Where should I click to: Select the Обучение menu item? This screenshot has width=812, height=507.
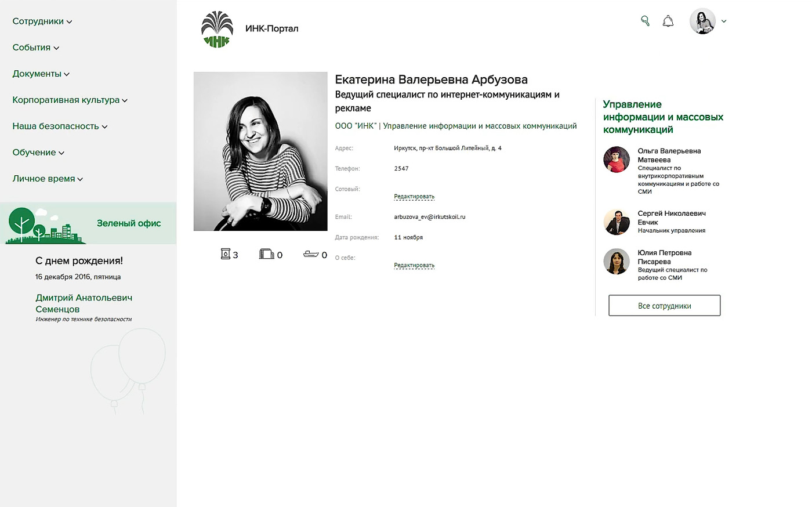click(38, 153)
